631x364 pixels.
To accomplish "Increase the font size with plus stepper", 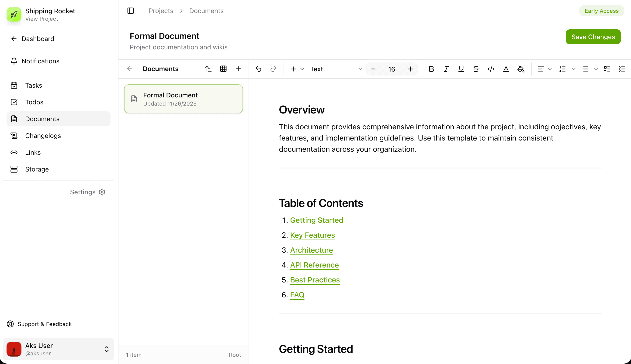I will coord(410,69).
